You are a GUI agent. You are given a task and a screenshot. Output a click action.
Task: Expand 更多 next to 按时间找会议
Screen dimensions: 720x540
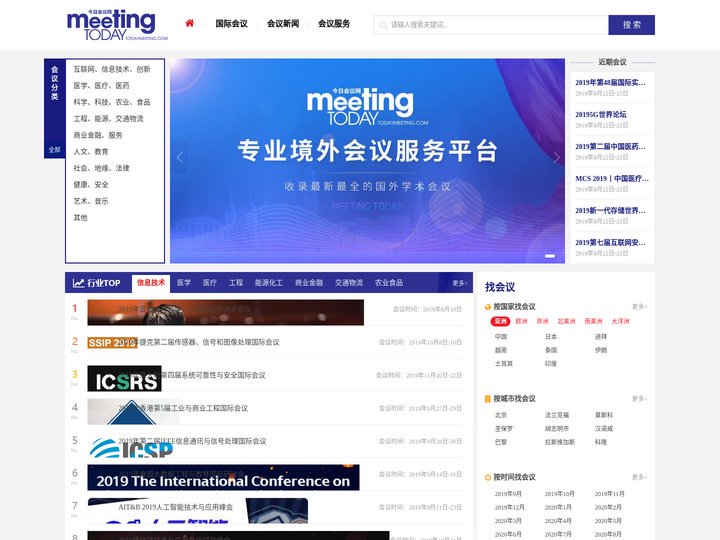[639, 477]
